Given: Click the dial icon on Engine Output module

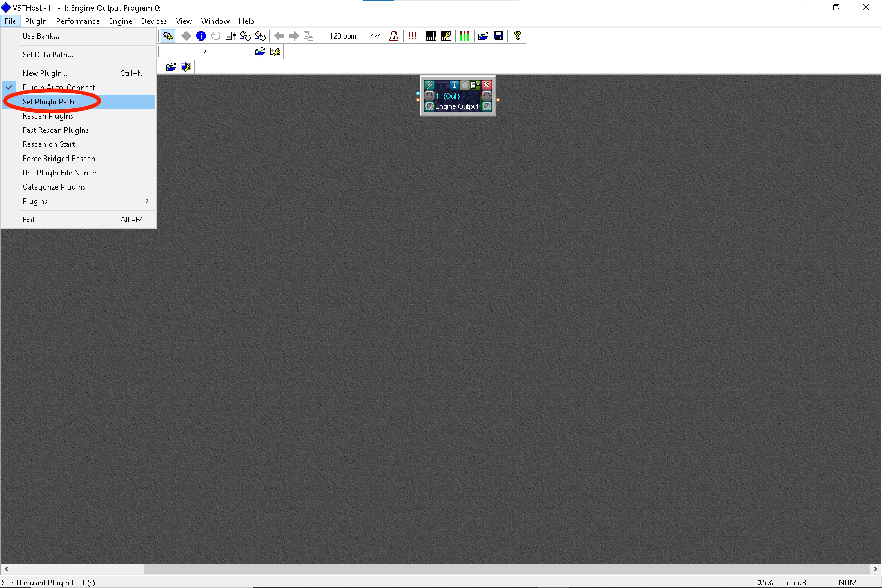Looking at the screenshot, I should [x=465, y=85].
